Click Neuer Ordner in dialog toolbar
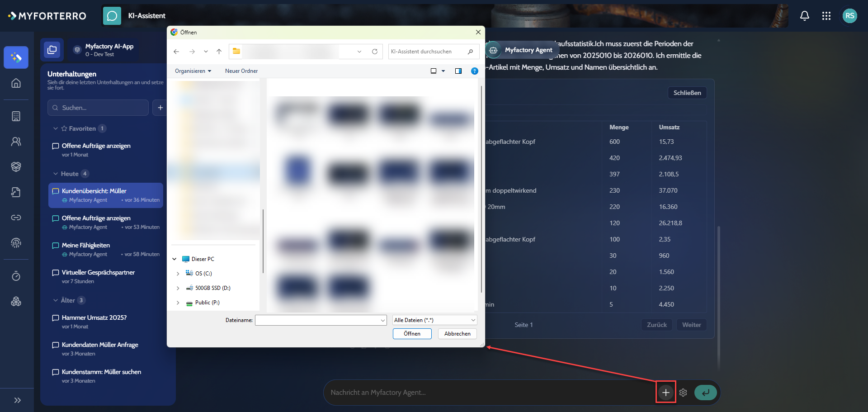 [x=241, y=71]
